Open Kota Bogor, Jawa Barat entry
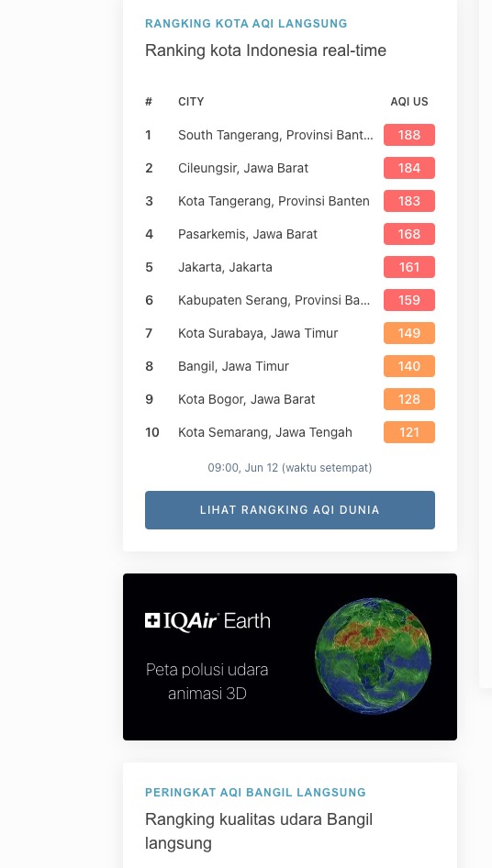The height and width of the screenshot is (868, 492). pyautogui.click(x=247, y=399)
